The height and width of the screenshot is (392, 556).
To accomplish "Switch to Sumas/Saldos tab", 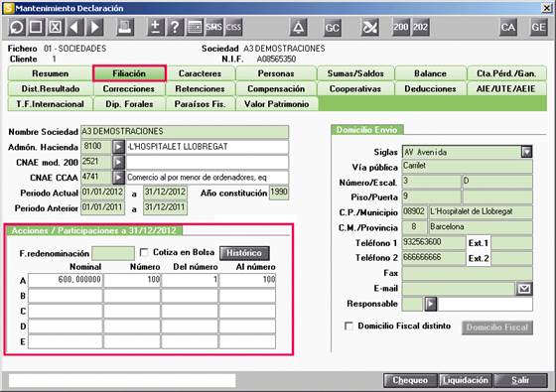I will pos(355,73).
